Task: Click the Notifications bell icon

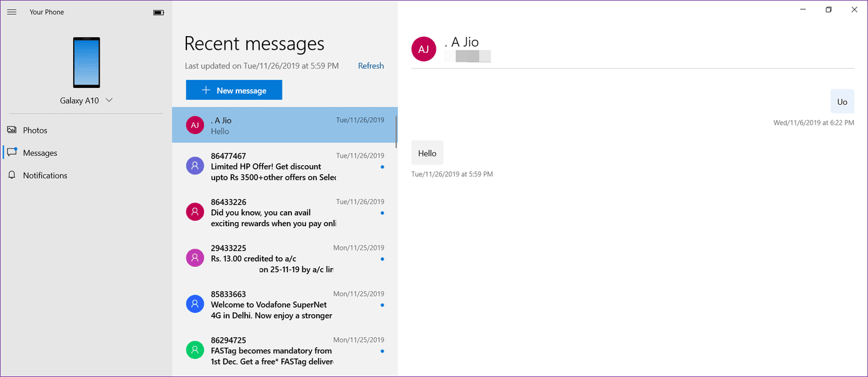Action: [11, 175]
